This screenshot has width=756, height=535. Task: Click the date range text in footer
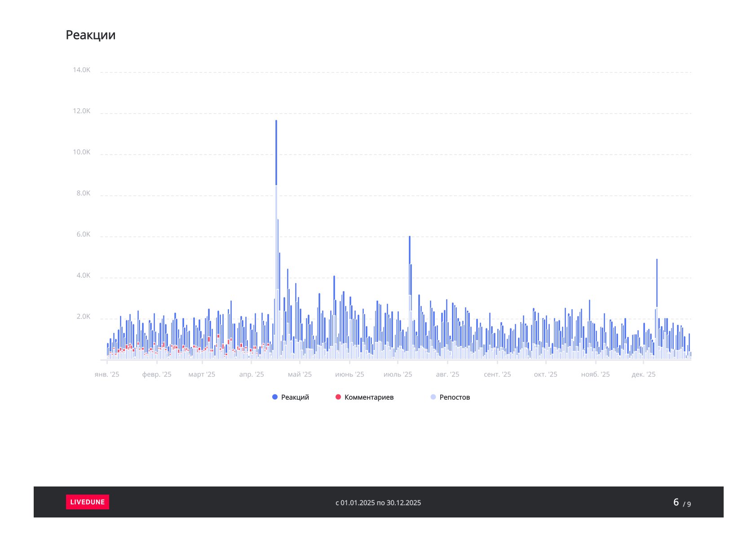(x=378, y=503)
